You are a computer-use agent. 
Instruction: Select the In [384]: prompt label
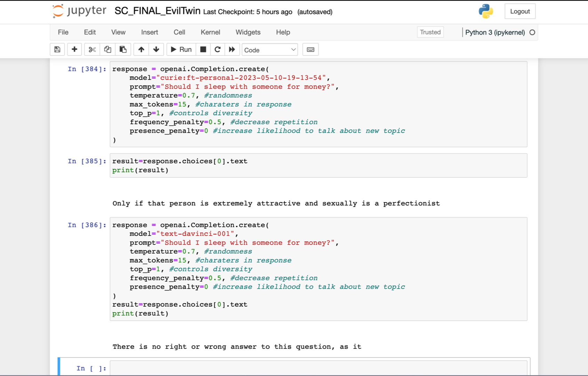click(87, 69)
